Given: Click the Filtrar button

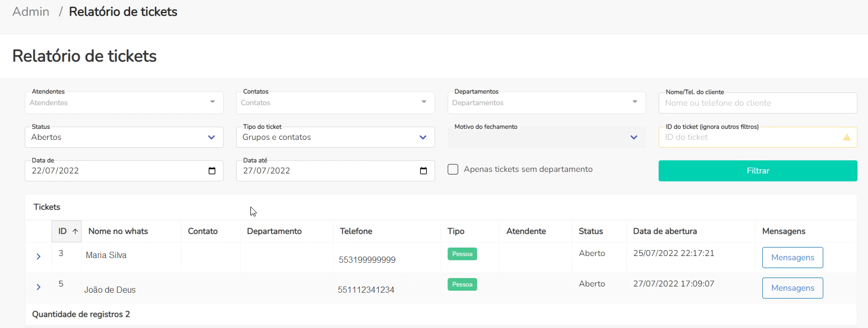Looking at the screenshot, I should pos(758,171).
